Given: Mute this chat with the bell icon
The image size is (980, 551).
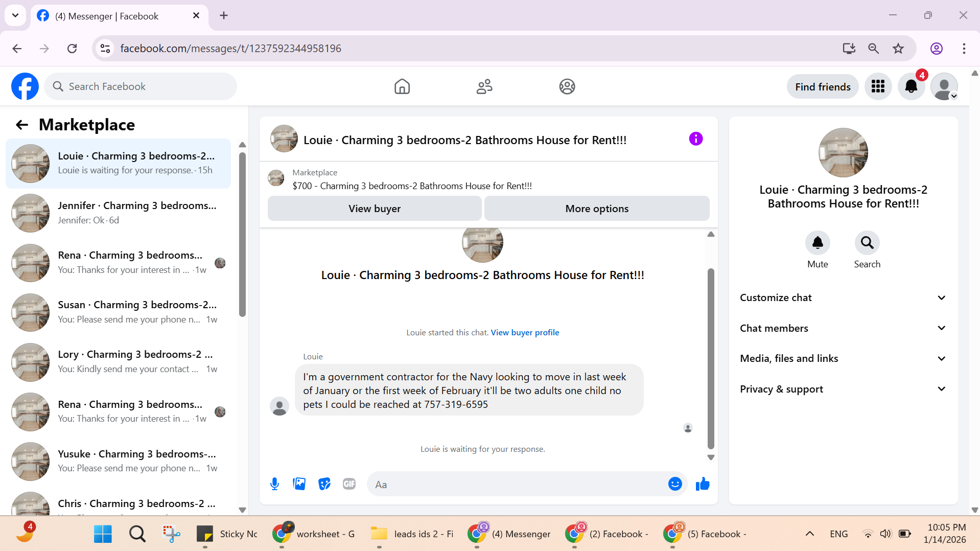Looking at the screenshot, I should [818, 242].
